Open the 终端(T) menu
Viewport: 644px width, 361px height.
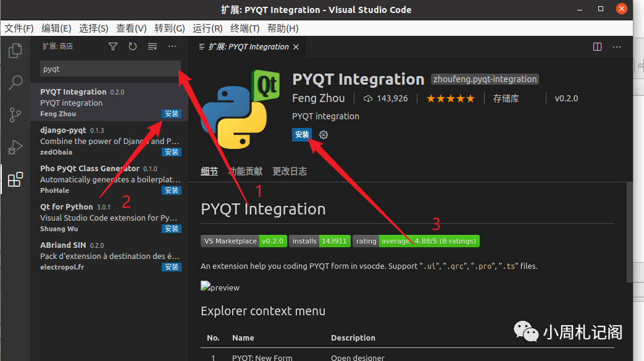(x=245, y=28)
